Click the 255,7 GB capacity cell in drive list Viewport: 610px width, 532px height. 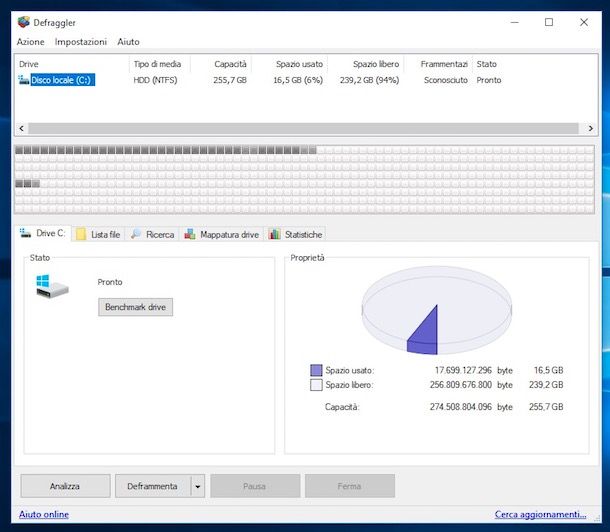coord(230,80)
